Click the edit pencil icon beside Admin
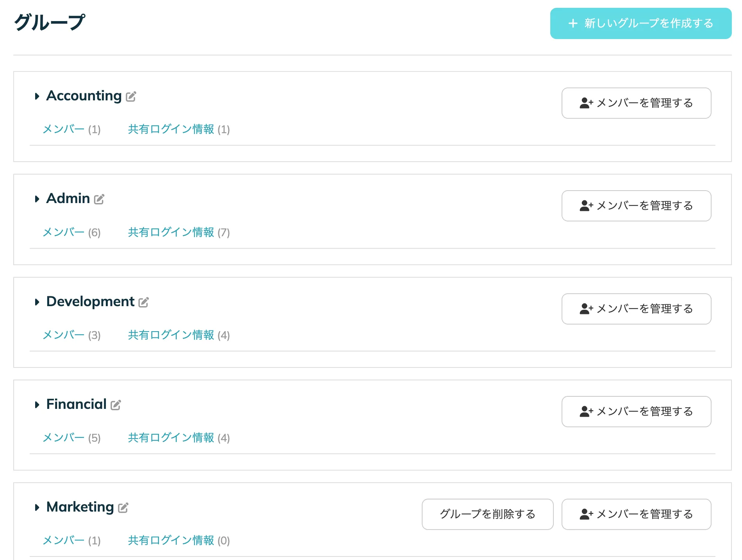This screenshot has width=742, height=560. tap(99, 199)
